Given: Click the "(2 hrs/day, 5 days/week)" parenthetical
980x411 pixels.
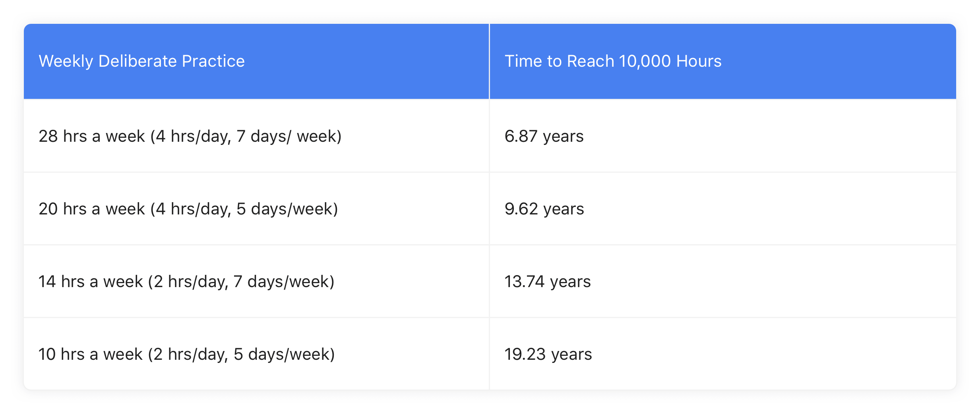Looking at the screenshot, I should click(x=241, y=354).
